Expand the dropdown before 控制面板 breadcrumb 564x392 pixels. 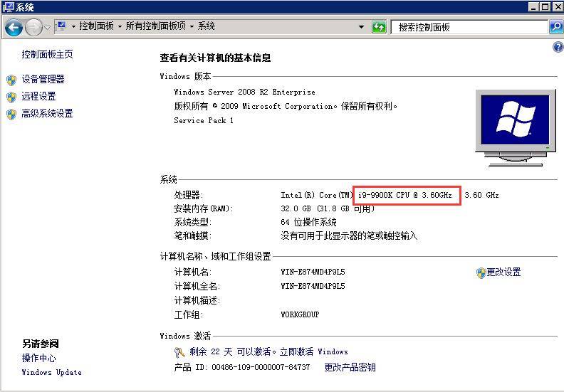(x=73, y=26)
